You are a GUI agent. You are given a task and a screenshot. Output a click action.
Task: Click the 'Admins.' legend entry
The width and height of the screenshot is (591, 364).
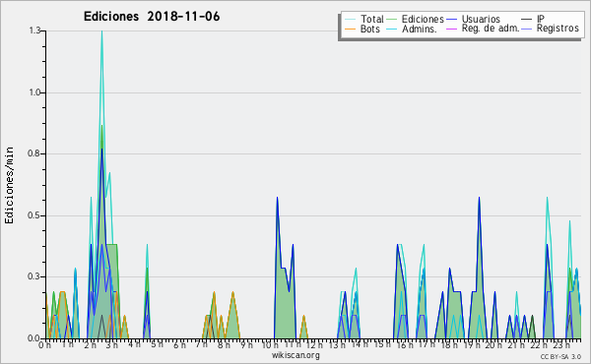click(420, 29)
